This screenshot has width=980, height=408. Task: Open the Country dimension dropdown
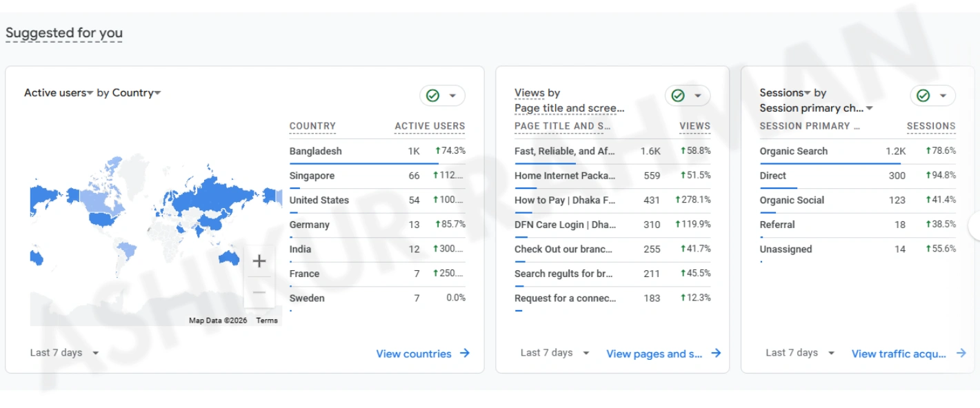click(137, 93)
